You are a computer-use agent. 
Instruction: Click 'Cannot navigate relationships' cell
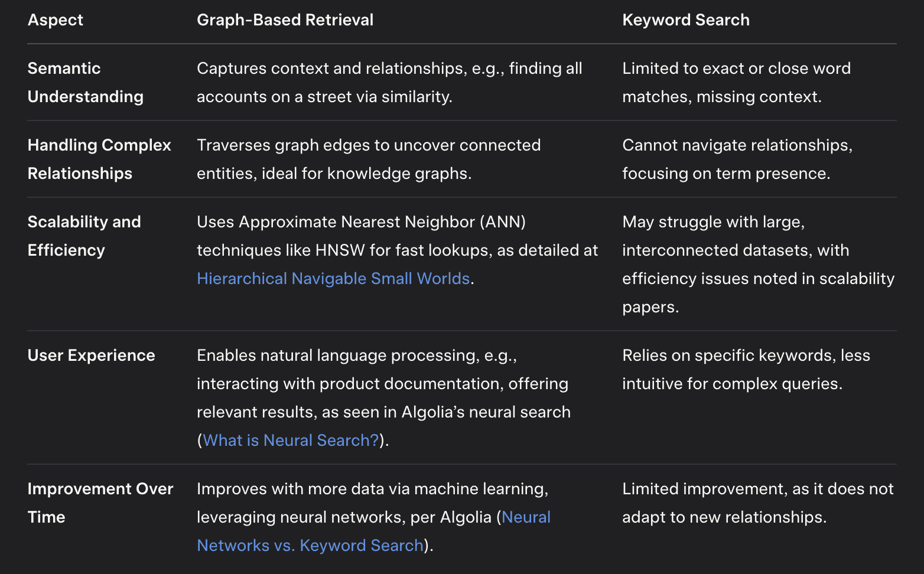coord(737,159)
